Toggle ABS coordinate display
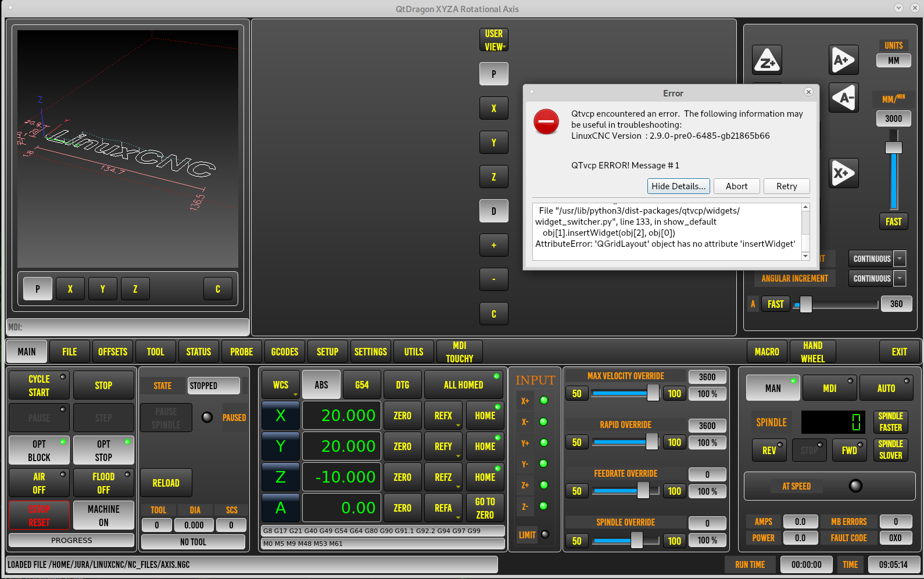Viewport: 924px width, 579px height. 321,384
